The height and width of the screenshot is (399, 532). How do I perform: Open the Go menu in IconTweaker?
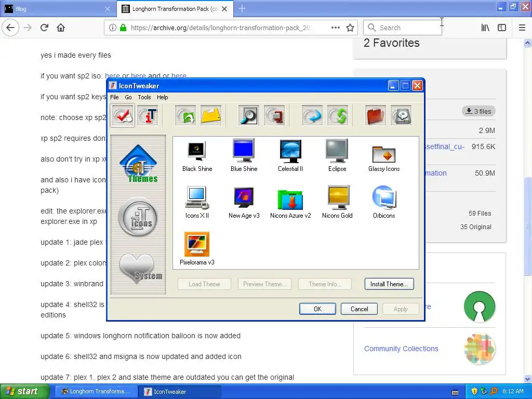tap(128, 97)
